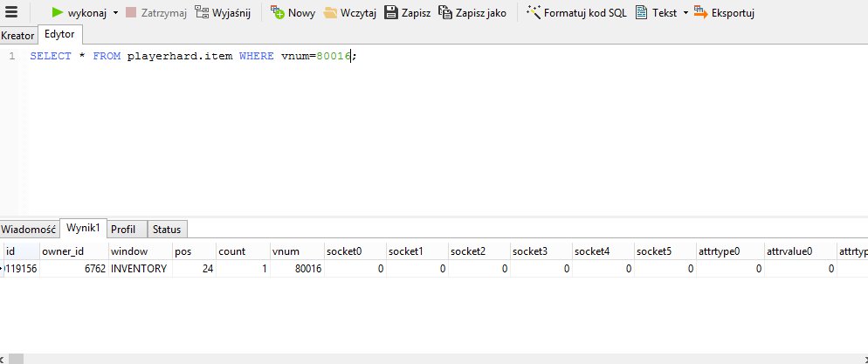Click the count column header
Image resolution: width=868 pixels, height=364 pixels.
click(243, 251)
